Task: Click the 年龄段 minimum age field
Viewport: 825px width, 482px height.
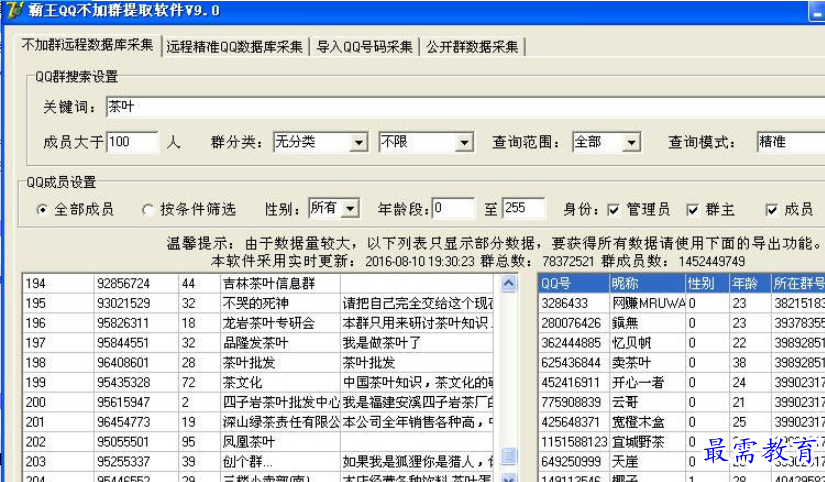Action: click(453, 208)
